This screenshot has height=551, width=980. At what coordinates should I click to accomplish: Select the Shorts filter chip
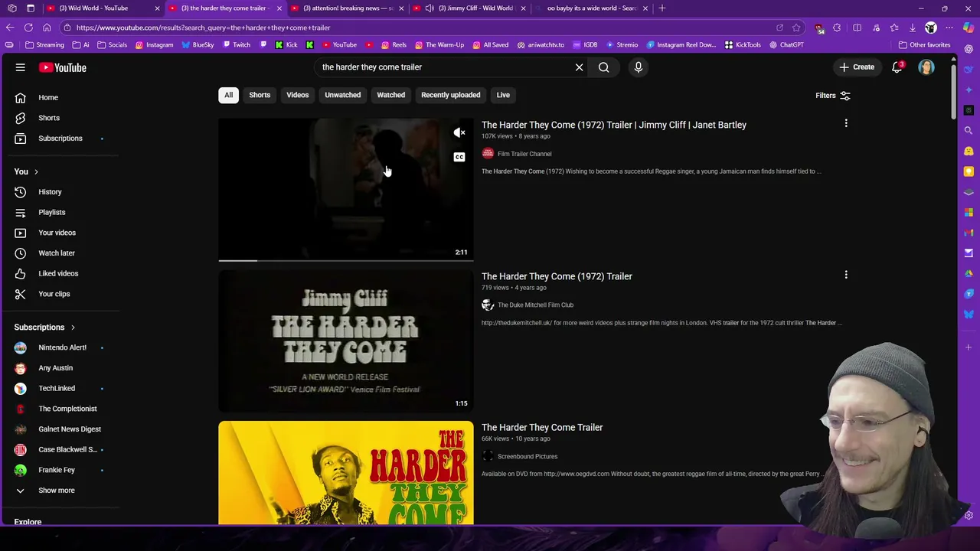coord(260,95)
